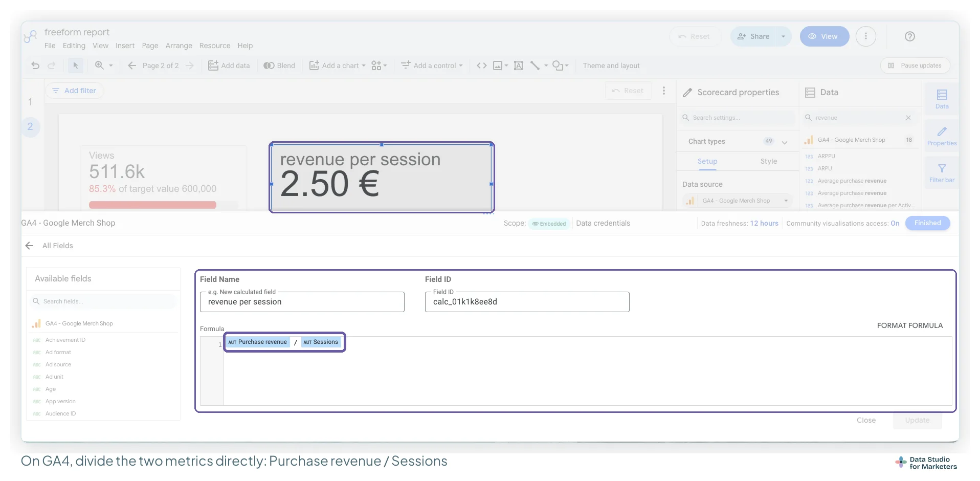Insert image icon in toolbar
Image resolution: width=980 pixels, height=481 pixels.
click(x=498, y=65)
